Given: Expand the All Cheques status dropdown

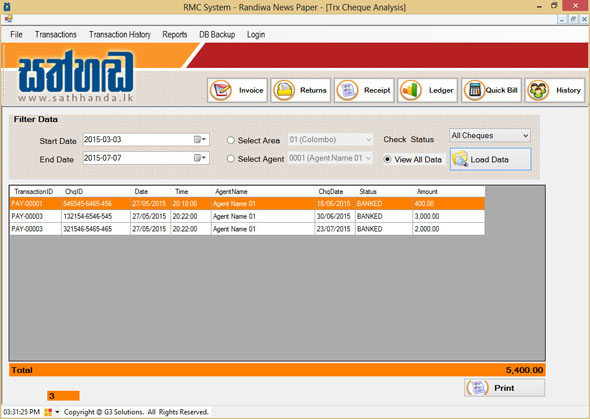Looking at the screenshot, I should tap(490, 135).
